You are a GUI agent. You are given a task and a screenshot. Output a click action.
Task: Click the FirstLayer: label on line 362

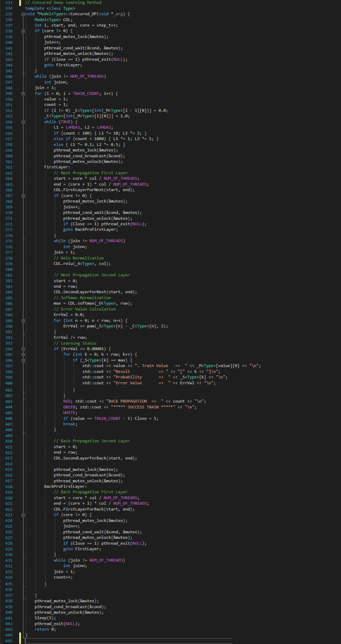pos(57,167)
